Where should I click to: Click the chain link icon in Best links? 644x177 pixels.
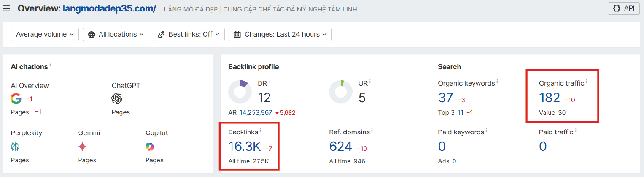[x=161, y=35]
